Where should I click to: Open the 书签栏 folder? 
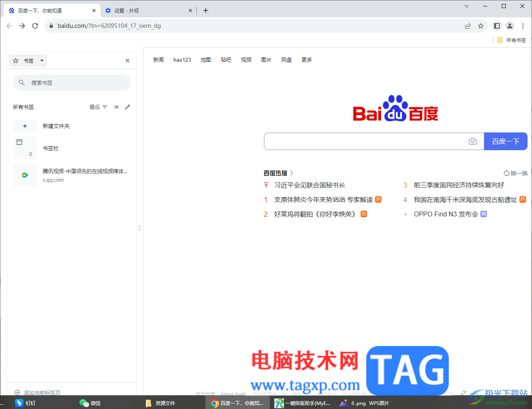[72, 148]
